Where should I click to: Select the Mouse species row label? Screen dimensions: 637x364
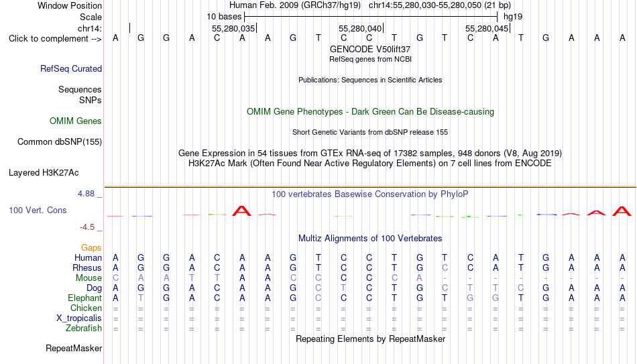pos(89,278)
